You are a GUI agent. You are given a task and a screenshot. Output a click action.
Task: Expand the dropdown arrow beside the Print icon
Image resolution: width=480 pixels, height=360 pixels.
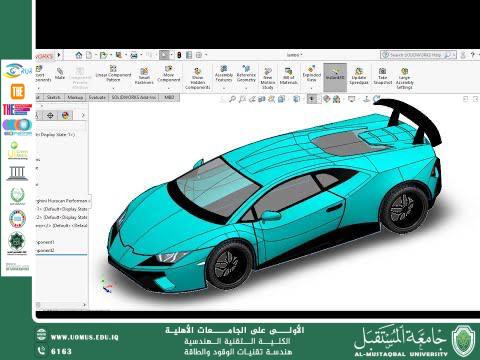pos(141,55)
